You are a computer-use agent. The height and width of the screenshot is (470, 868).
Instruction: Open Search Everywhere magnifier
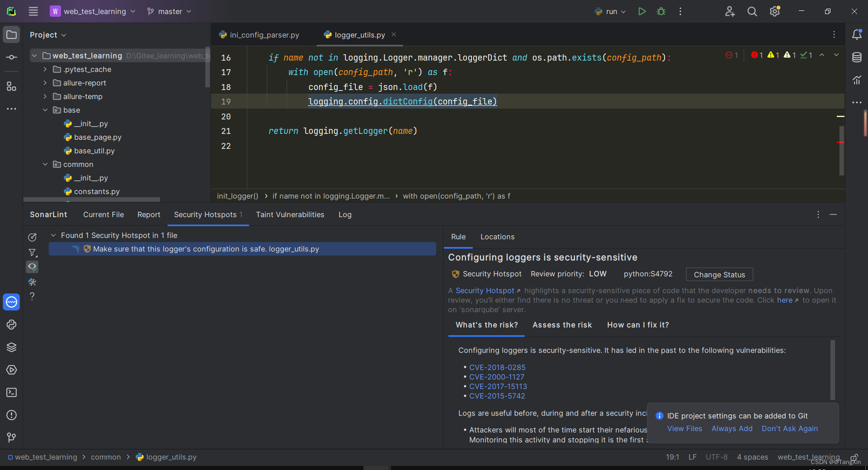[752, 11]
